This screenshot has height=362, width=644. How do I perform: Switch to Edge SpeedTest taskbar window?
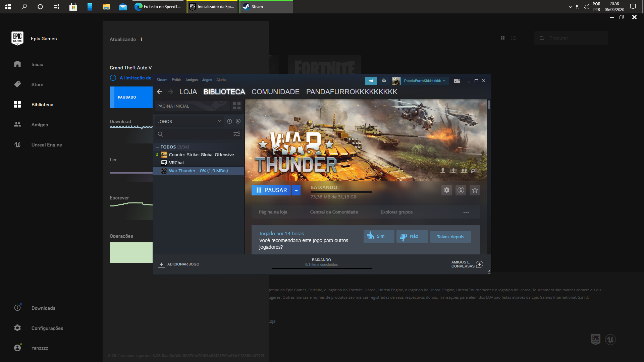159,7
